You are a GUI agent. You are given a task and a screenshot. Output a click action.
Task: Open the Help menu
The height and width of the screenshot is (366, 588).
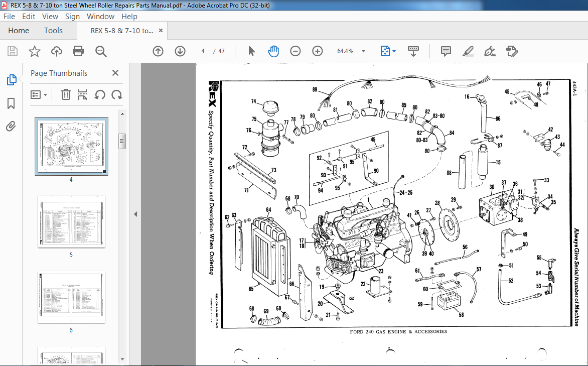coord(129,17)
